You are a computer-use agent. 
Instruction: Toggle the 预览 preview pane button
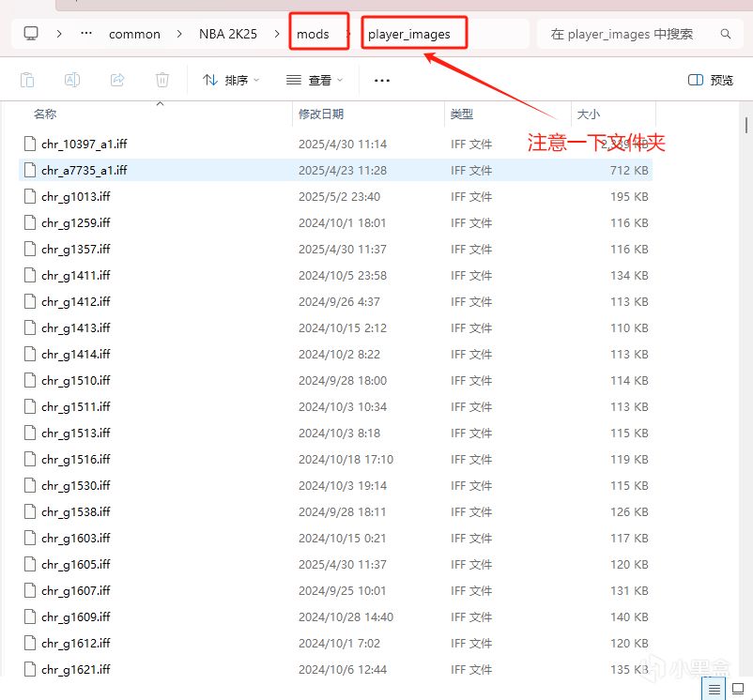[x=710, y=80]
